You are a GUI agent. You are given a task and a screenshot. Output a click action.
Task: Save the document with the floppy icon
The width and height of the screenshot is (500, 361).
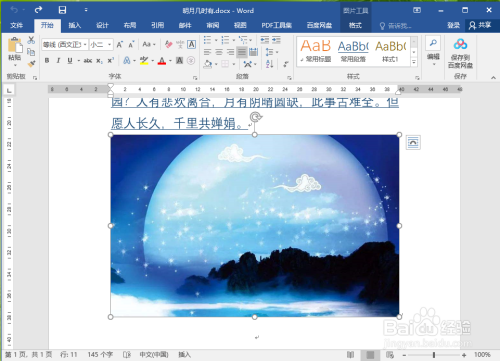pyautogui.click(x=62, y=10)
